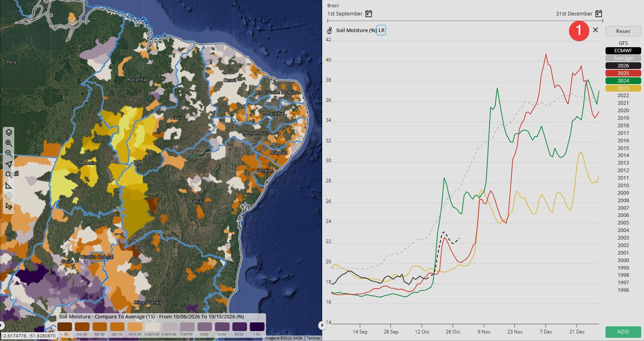Open the 1st September start date calendar
This screenshot has width=644, height=341.
tap(369, 14)
